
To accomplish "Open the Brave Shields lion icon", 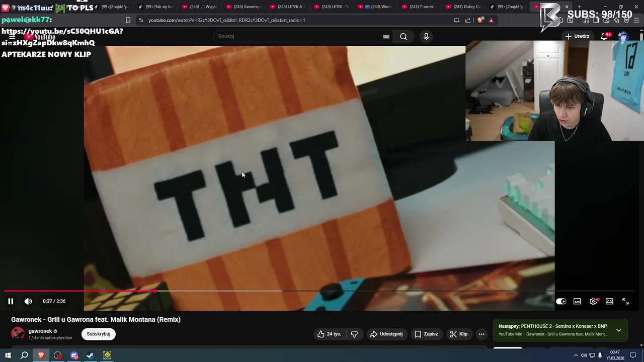I will [480, 20].
